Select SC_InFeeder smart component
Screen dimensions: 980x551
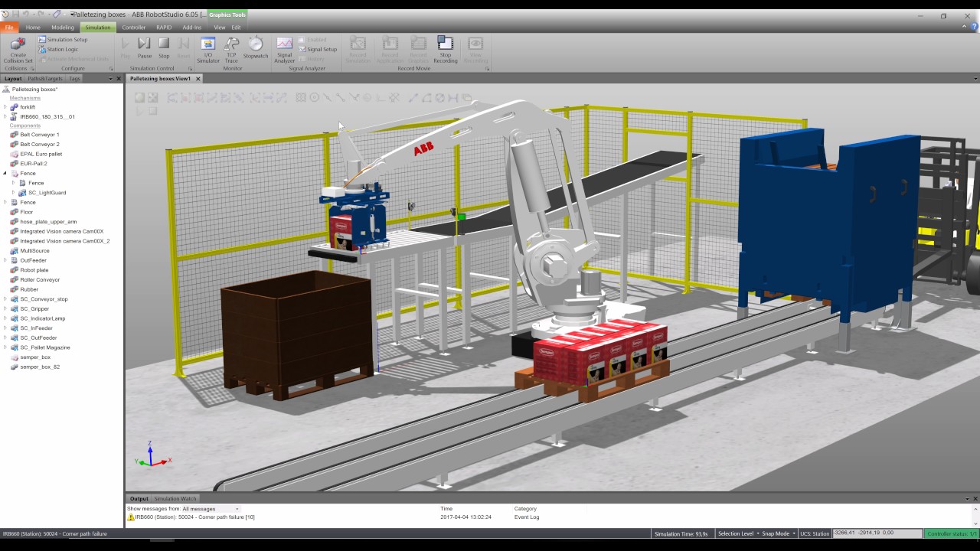36,328
